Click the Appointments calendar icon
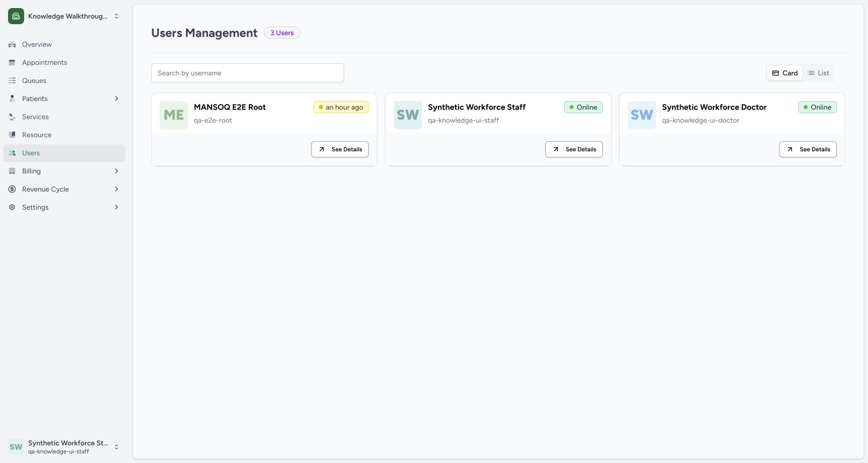This screenshot has width=868, height=463. [12, 63]
